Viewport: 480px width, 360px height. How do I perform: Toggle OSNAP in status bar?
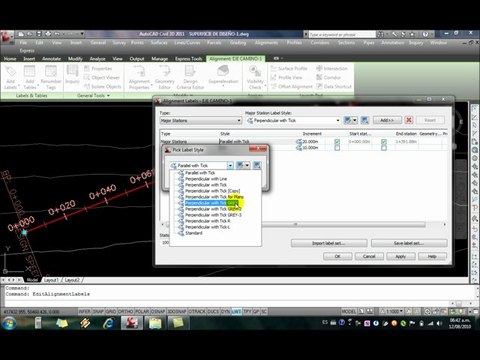tap(158, 311)
